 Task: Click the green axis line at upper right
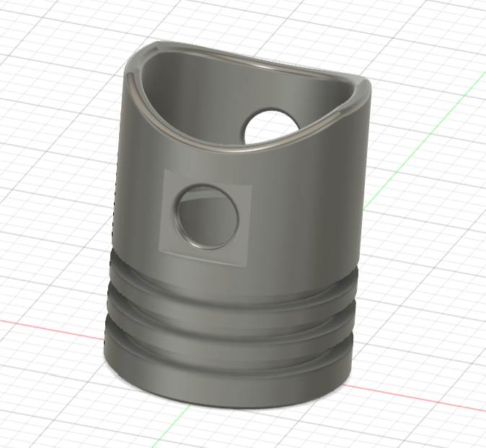(425, 139)
